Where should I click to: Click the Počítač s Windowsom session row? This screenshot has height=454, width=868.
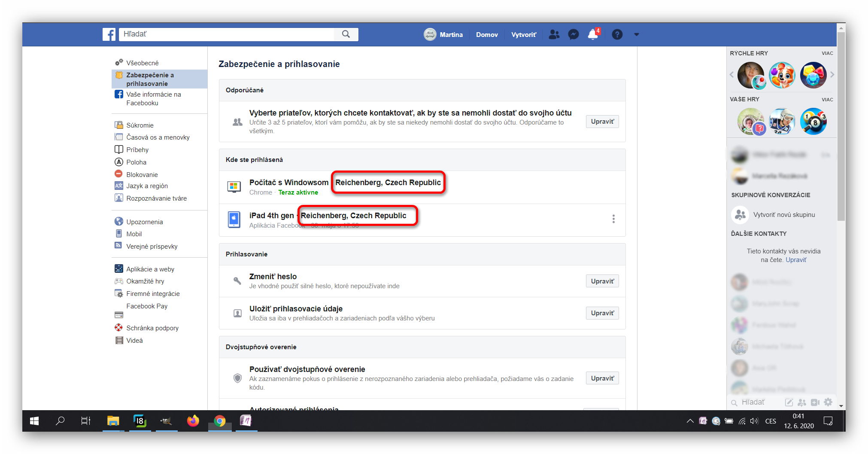pyautogui.click(x=422, y=187)
